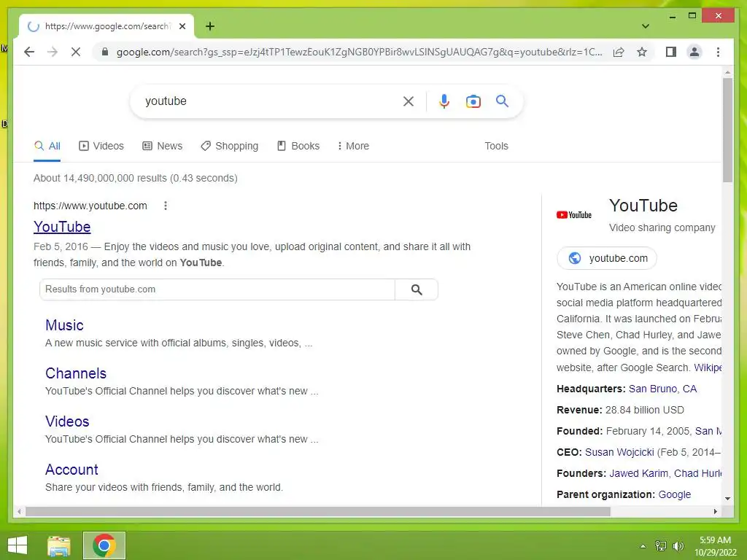Close the Google search tab
Screen dimensions: 747x560
click(182, 26)
